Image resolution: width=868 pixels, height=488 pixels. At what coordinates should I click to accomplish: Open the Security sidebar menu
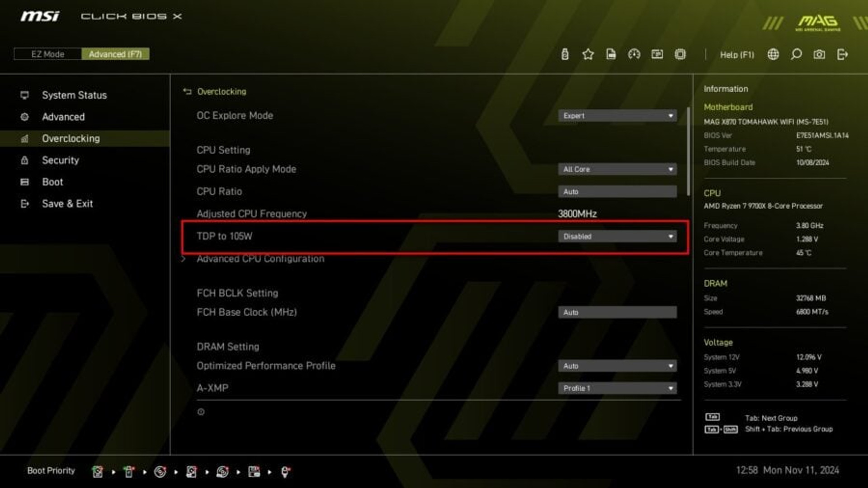(60, 160)
